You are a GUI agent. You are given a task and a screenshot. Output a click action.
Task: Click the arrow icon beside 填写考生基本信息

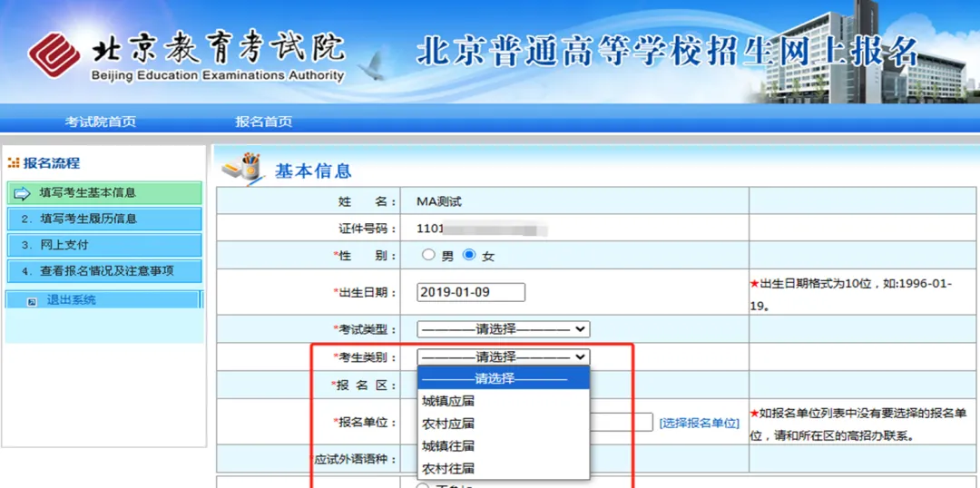tap(22, 193)
